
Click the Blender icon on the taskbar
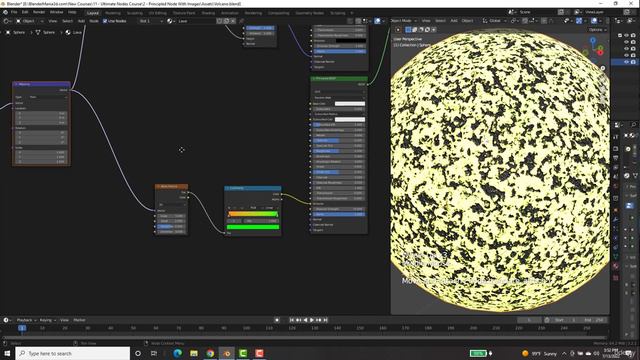tap(227, 353)
